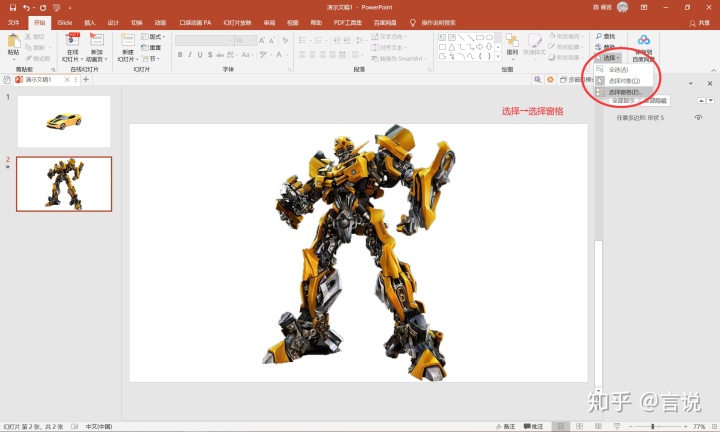Toggle comments pane (批注)

click(x=533, y=426)
